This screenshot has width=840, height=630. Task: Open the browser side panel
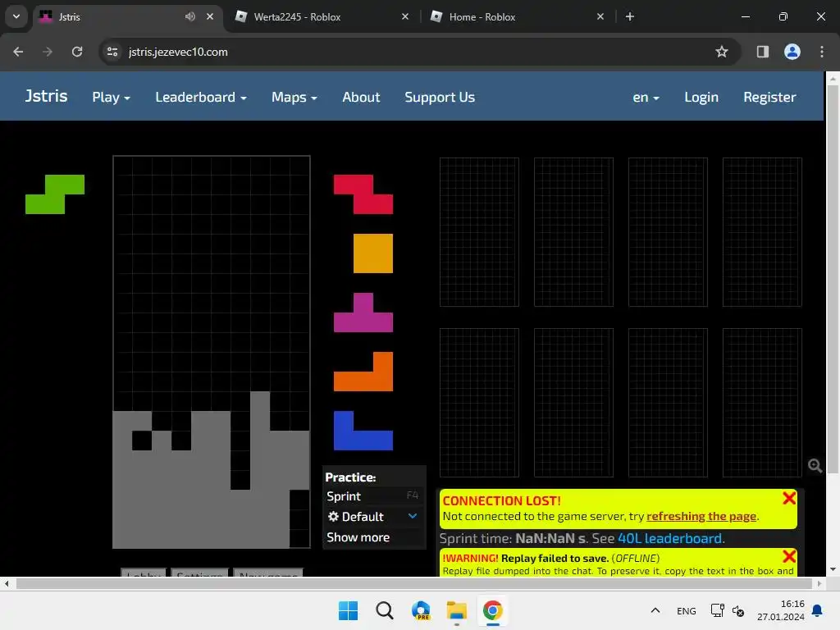(762, 52)
